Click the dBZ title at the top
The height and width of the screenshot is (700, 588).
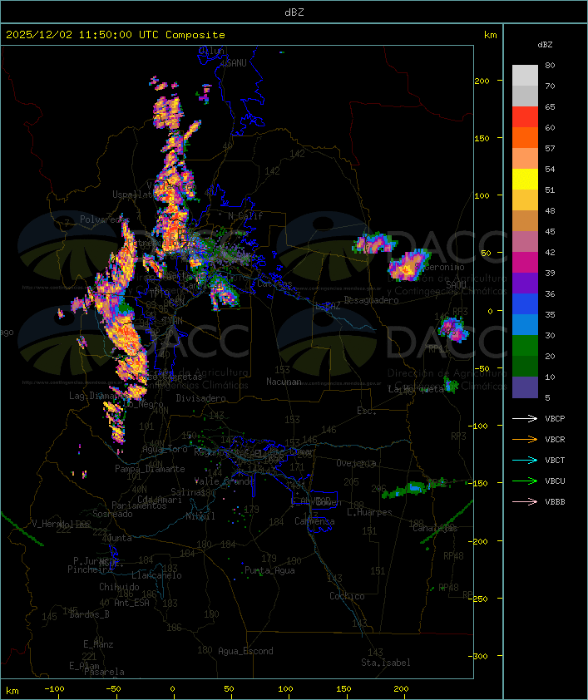(x=294, y=12)
